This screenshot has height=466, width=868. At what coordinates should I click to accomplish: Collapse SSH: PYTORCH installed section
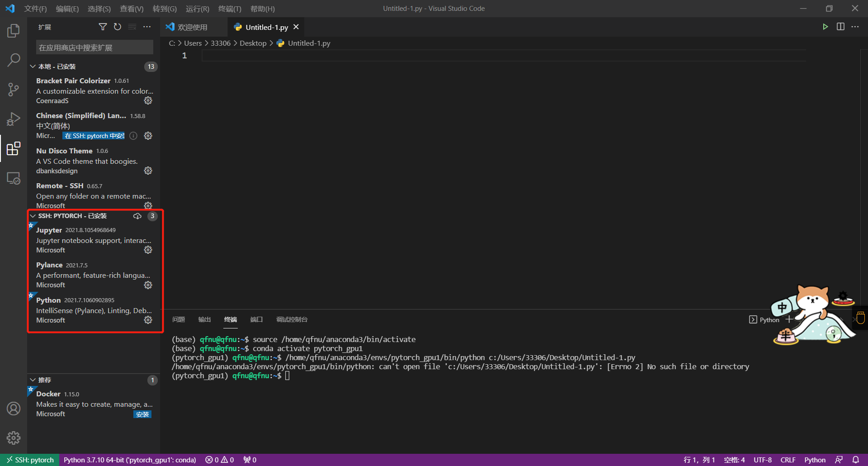(x=33, y=216)
